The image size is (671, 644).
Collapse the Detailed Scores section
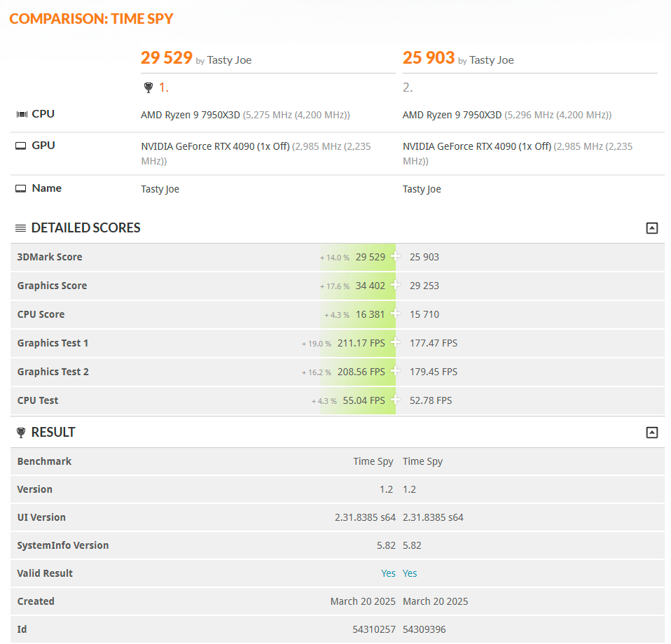tap(652, 228)
